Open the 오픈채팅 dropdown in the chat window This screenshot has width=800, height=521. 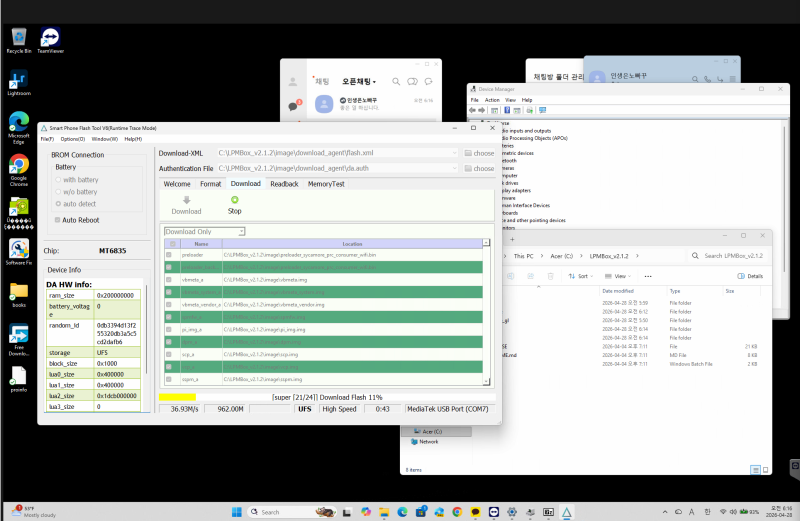click(x=359, y=82)
